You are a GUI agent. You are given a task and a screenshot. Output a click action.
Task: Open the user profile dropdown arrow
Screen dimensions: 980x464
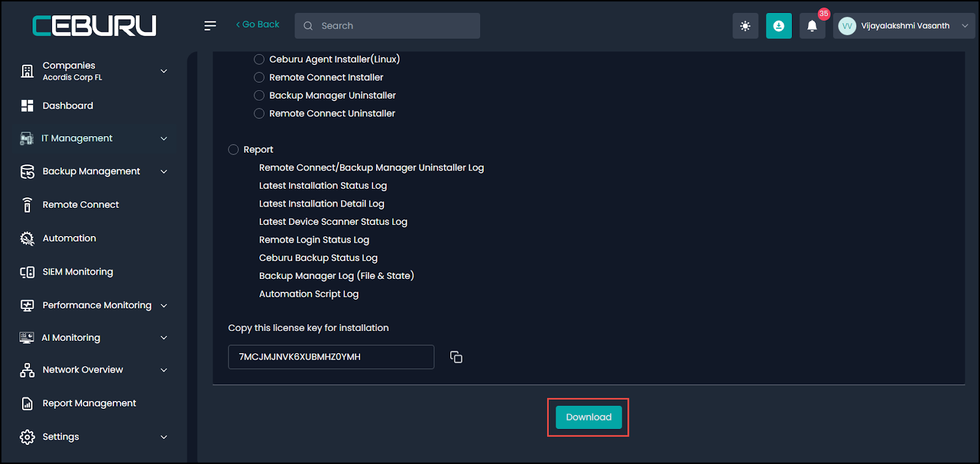click(965, 26)
